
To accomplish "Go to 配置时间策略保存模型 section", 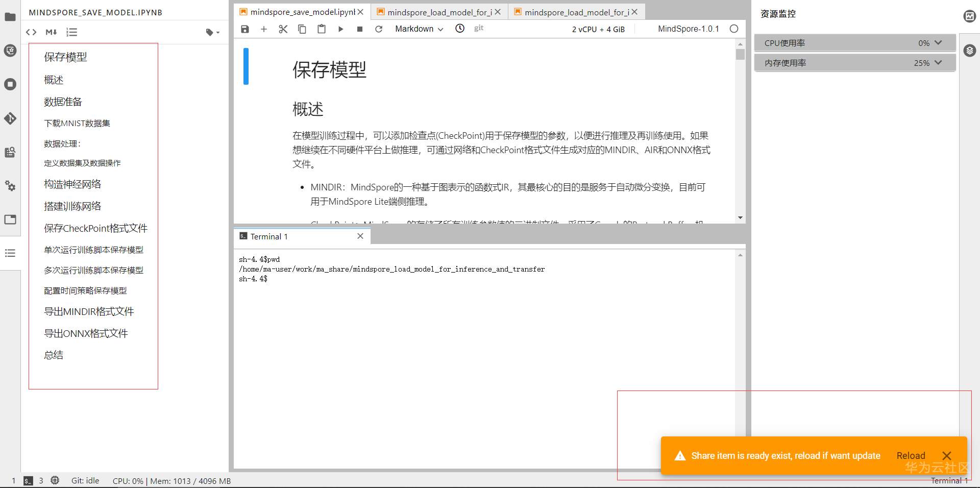I will (85, 290).
